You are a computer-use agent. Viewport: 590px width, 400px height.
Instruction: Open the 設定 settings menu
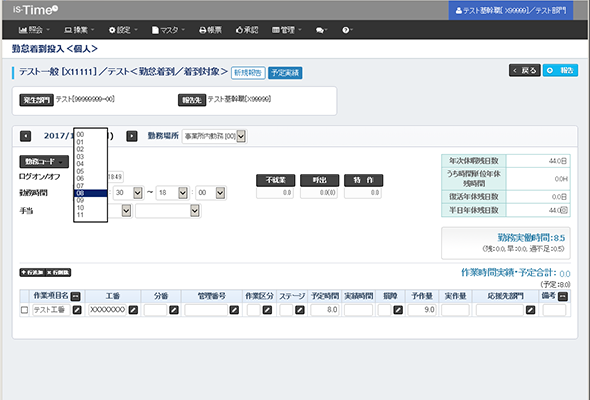[123, 30]
